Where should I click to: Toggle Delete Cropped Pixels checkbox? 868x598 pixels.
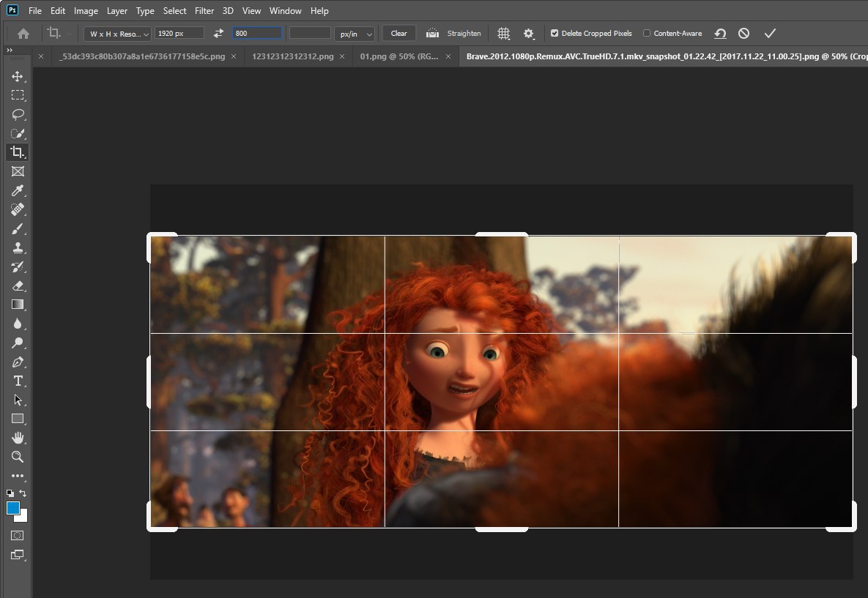554,33
